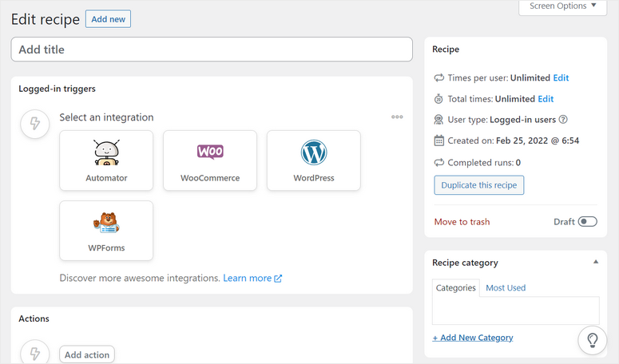Image resolution: width=619 pixels, height=364 pixels.
Task: Click the User type help question icon
Action: (x=563, y=120)
